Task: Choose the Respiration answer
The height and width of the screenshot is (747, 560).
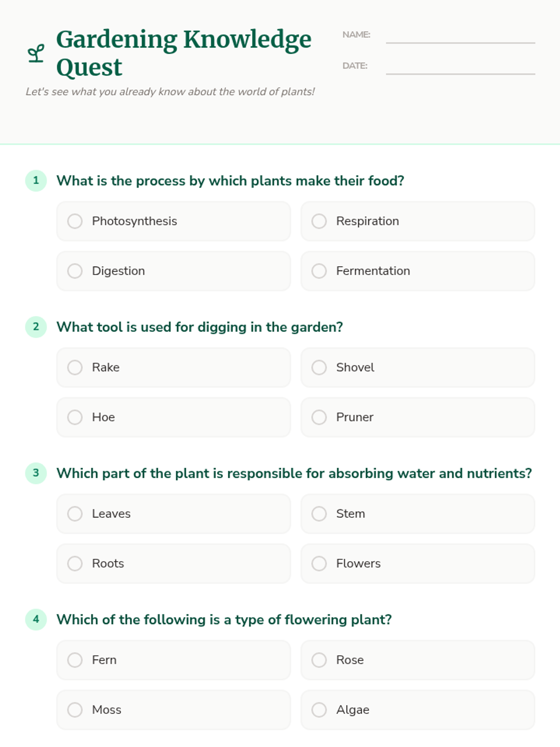Action: point(319,221)
